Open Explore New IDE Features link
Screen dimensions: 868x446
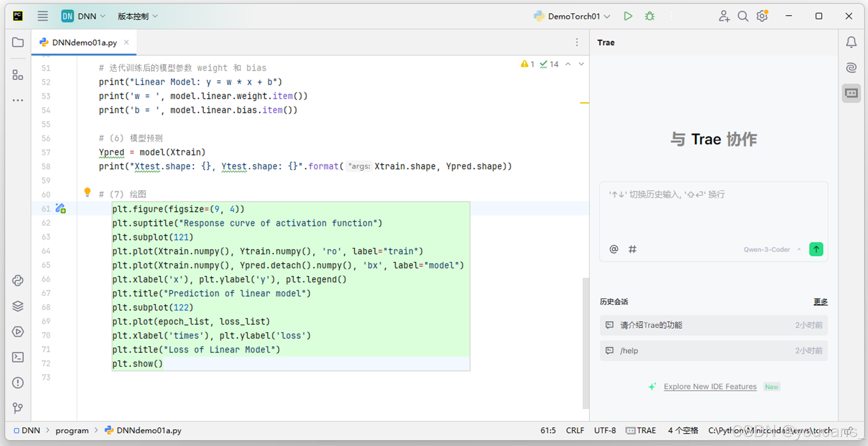(710, 387)
